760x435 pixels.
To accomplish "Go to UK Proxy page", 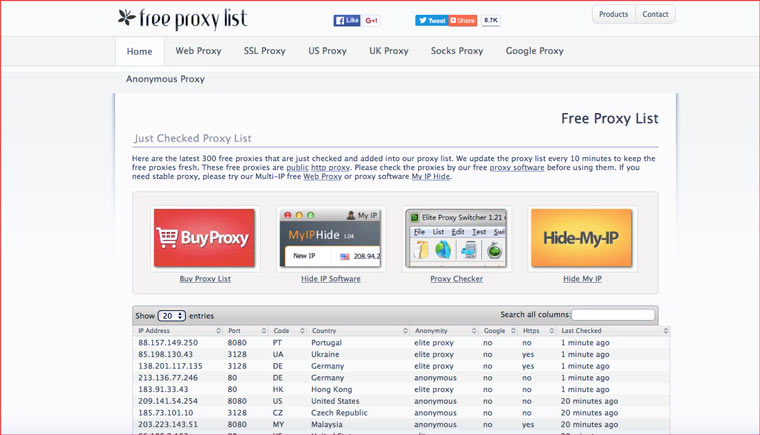I will pos(389,51).
